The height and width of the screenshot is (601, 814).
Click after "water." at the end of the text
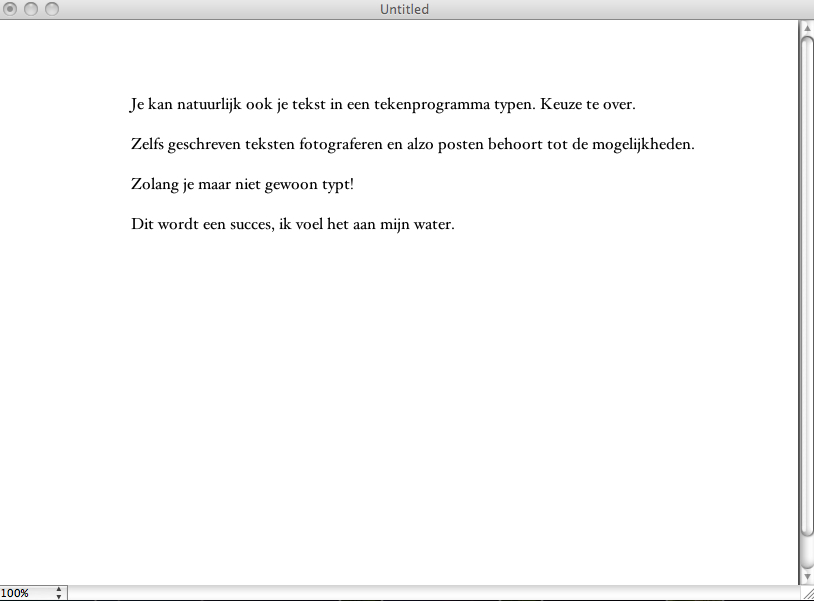tap(457, 224)
